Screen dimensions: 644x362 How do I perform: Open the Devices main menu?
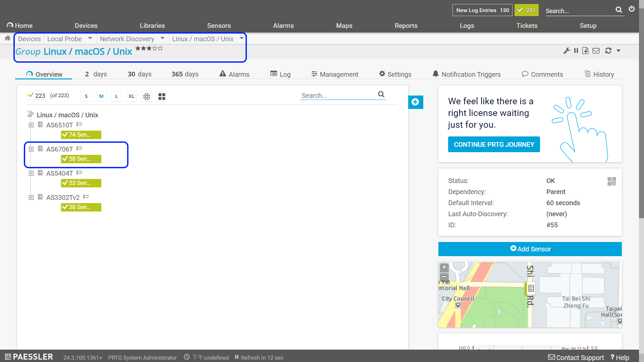86,25
